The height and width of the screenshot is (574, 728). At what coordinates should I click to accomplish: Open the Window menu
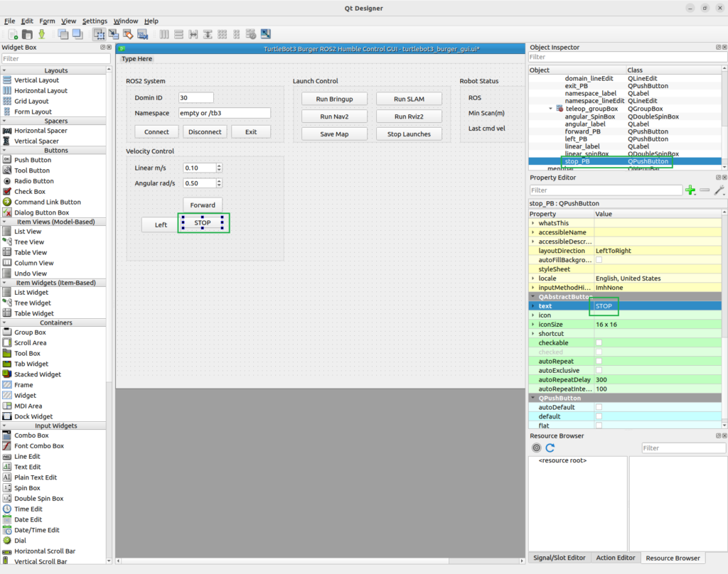[x=126, y=21]
